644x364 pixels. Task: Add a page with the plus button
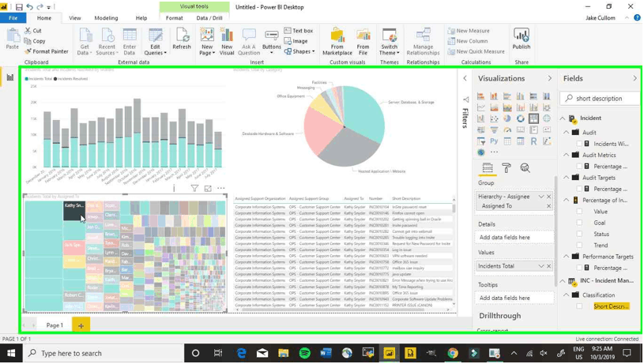pos(81,325)
